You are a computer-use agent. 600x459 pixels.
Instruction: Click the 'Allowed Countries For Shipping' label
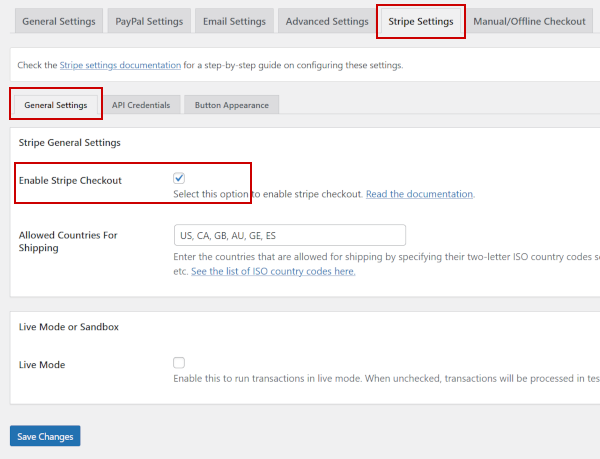click(x=68, y=241)
